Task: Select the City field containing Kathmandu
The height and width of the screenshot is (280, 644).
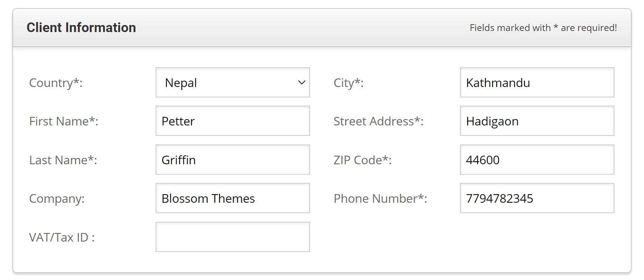Action: pyautogui.click(x=537, y=83)
